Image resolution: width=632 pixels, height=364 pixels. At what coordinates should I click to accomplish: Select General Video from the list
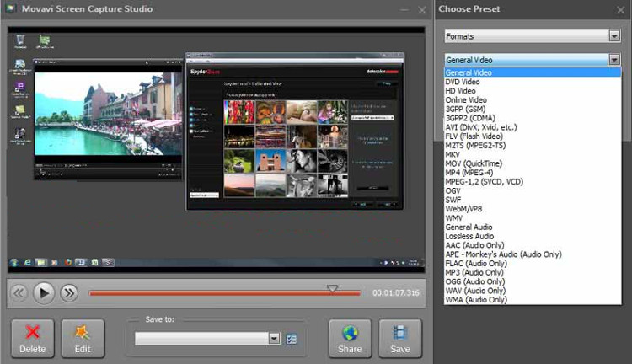533,72
